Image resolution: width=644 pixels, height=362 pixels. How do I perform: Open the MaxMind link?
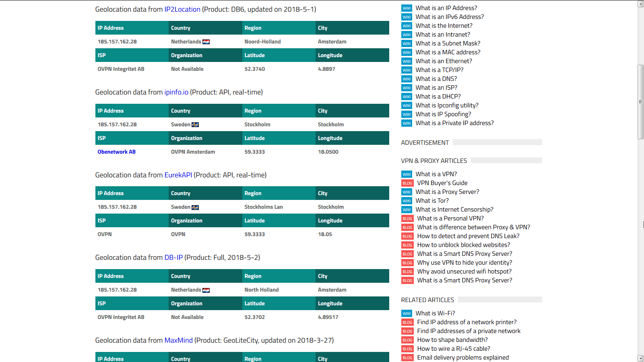179,340
